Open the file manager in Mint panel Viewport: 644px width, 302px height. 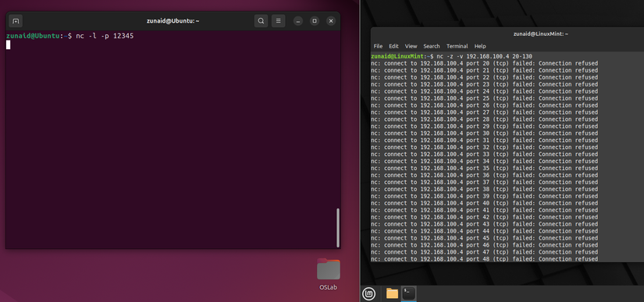pyautogui.click(x=392, y=293)
